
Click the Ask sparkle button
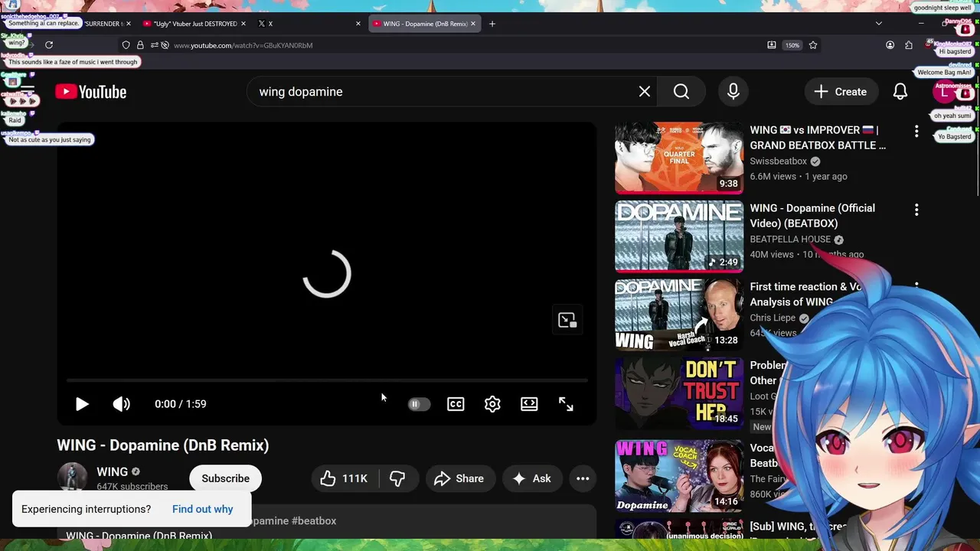[532, 478]
